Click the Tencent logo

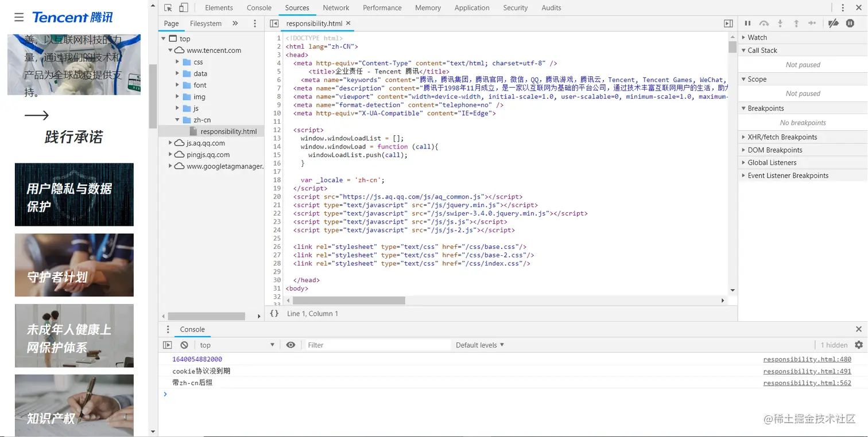[72, 17]
